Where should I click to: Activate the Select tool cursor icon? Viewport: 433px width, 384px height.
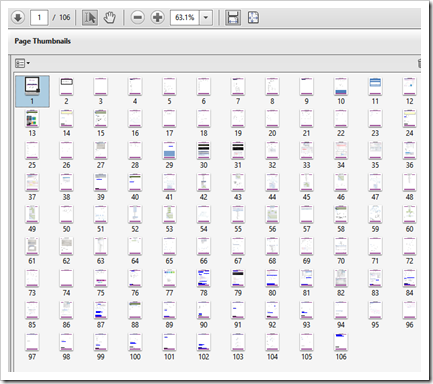click(90, 17)
